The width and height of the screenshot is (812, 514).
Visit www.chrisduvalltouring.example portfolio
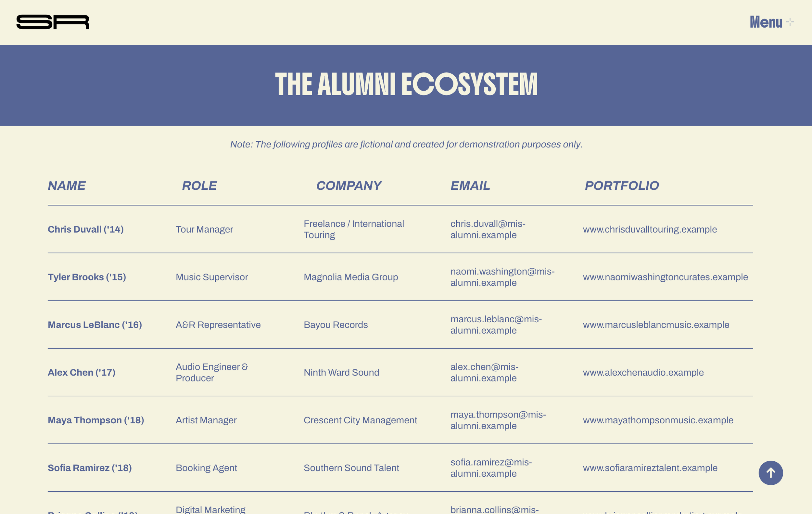[650, 229]
